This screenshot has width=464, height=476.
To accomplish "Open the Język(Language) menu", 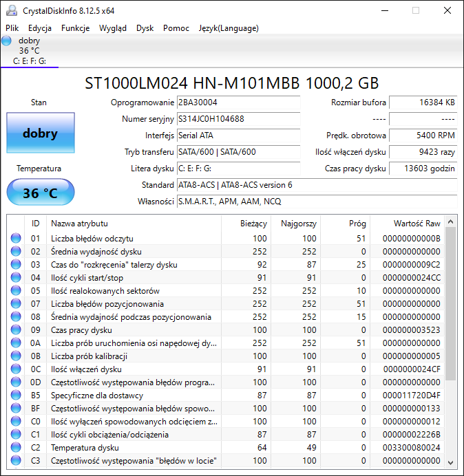I will coord(229,28).
